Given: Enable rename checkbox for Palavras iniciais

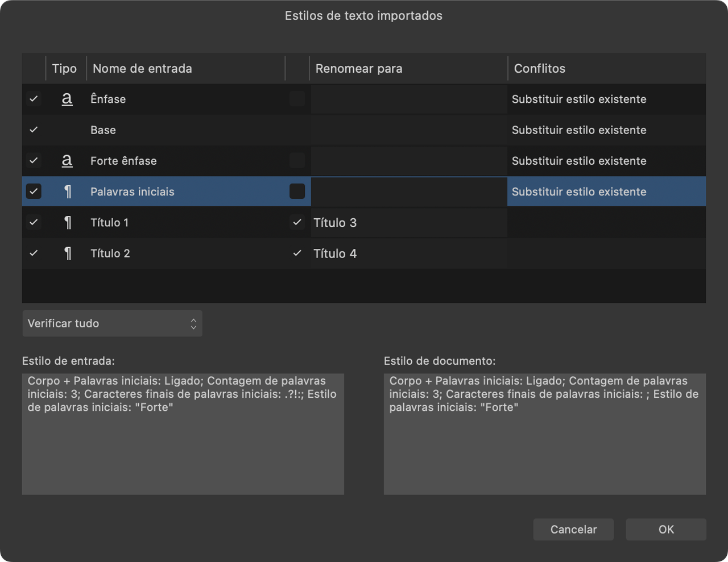Looking at the screenshot, I should 297,192.
